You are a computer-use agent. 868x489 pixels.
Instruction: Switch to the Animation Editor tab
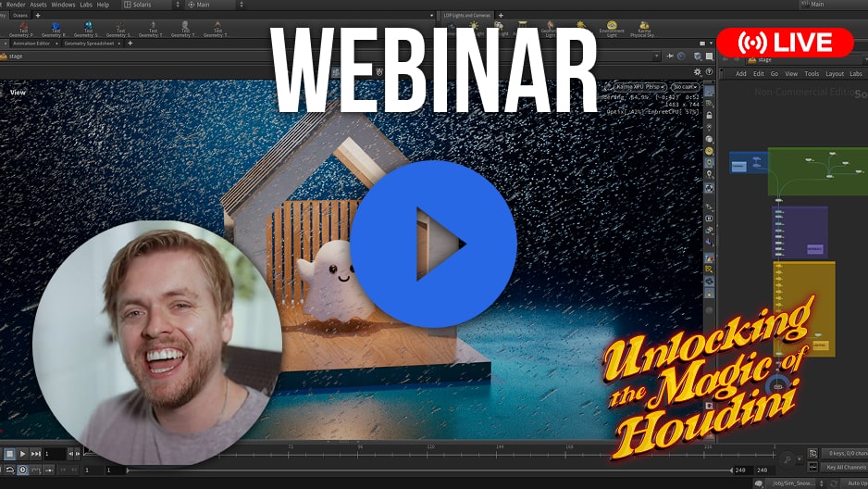coord(31,44)
